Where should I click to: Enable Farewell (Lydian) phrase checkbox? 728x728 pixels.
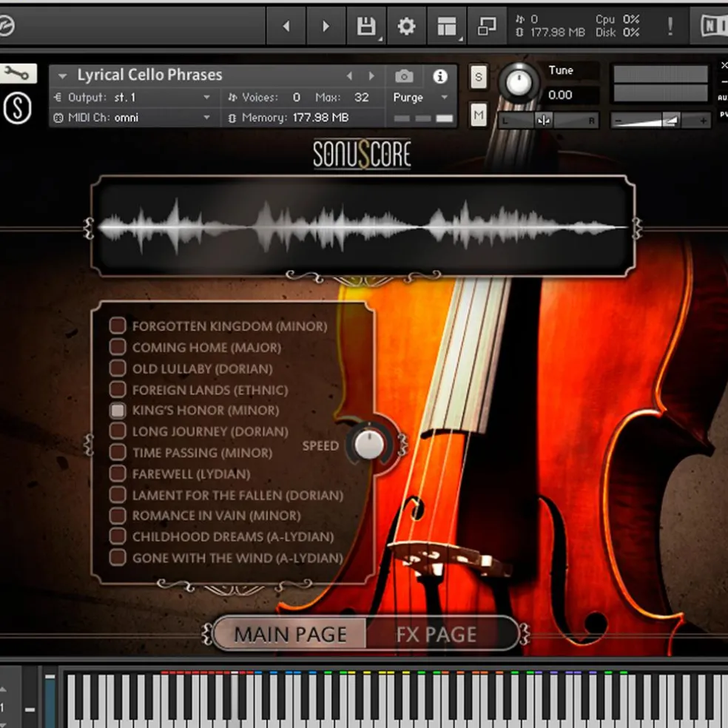click(118, 473)
